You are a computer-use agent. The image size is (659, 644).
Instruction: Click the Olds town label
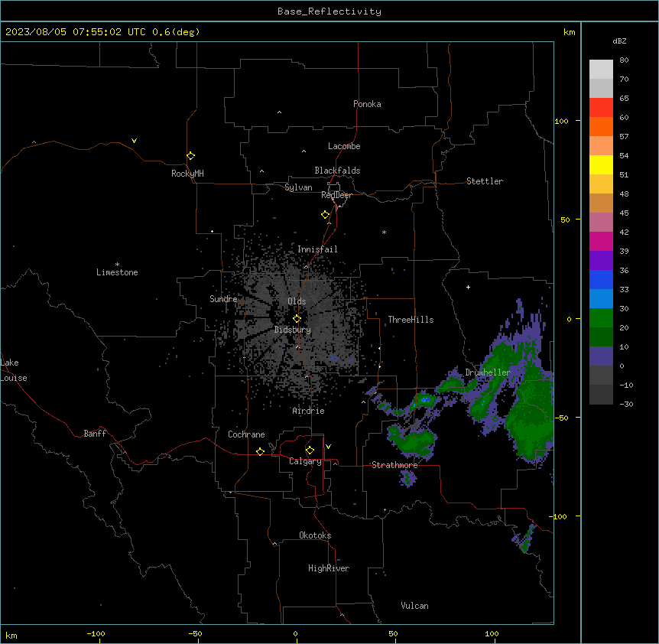(x=297, y=301)
